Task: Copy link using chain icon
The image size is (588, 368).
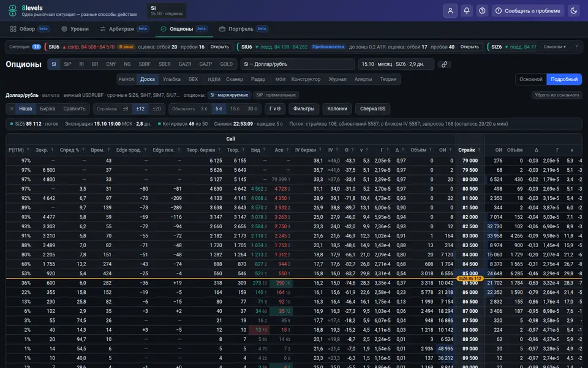Action: [445, 64]
